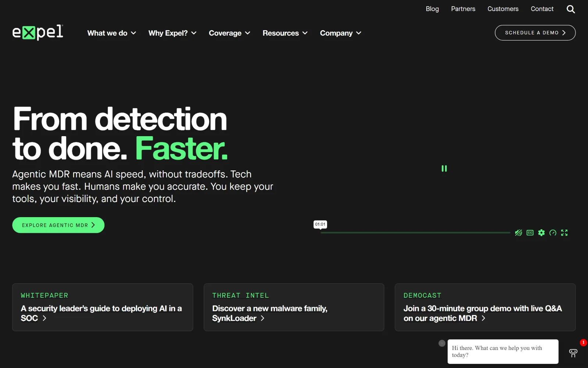
Task: Click the Expel logo
Action: [x=38, y=33]
